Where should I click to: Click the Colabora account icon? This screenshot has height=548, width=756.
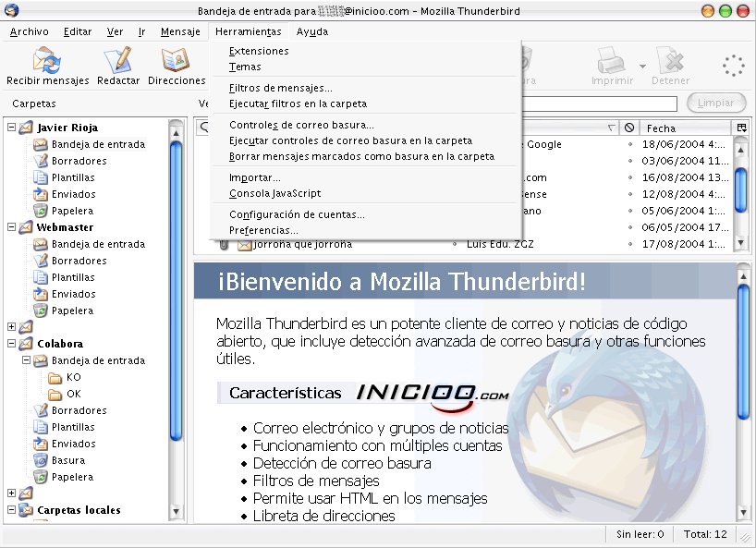pyautogui.click(x=26, y=344)
